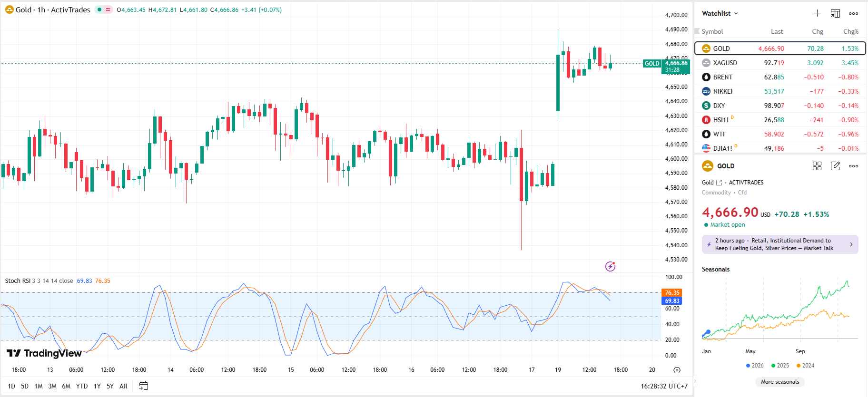
Task: Expand the Market Talk news item chevron
Action: [x=851, y=244]
